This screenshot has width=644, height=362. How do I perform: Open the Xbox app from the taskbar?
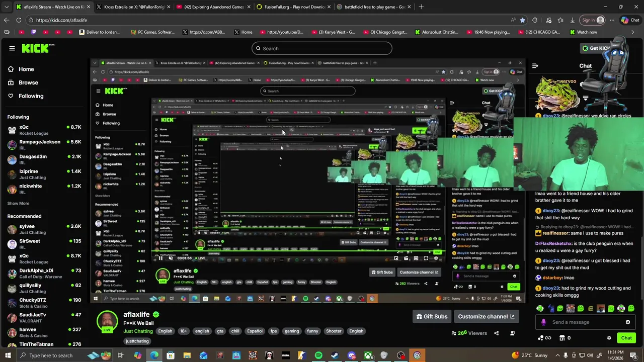368,355
